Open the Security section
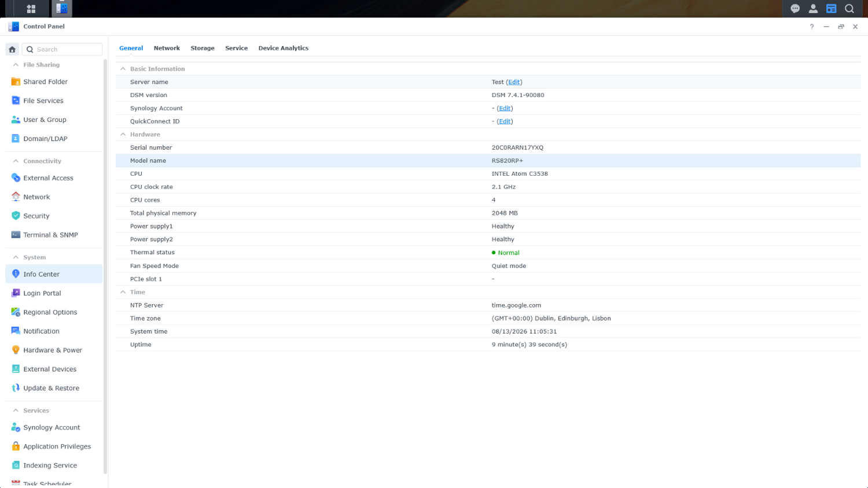868x488 pixels. (54, 216)
